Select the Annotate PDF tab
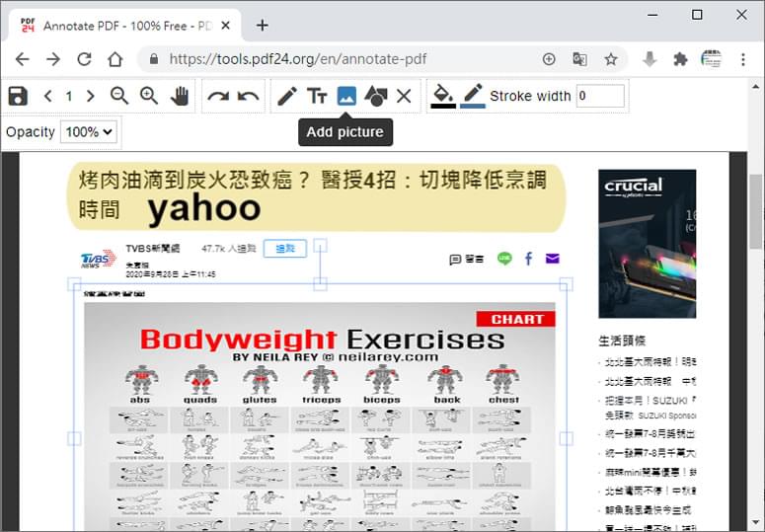Screen dimensions: 765x532 pyautogui.click(x=124, y=26)
